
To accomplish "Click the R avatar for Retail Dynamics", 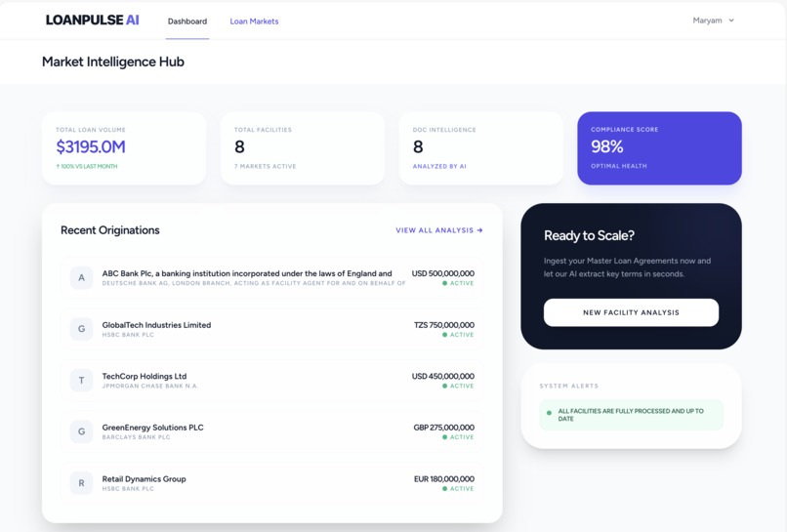I will click(81, 483).
